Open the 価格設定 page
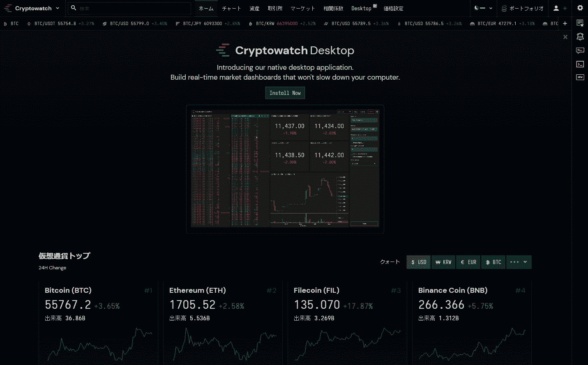Viewport: 588px width, 365px height. 393,8
